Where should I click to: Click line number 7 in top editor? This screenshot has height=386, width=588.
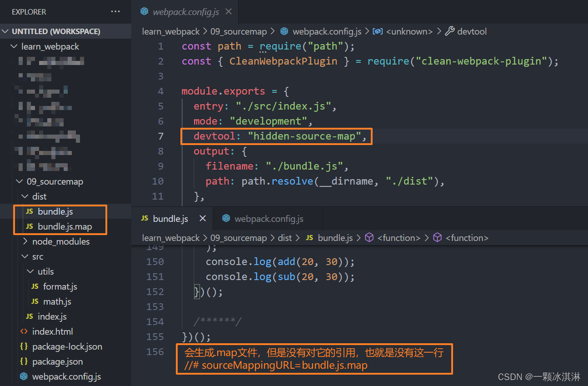pyautogui.click(x=160, y=136)
